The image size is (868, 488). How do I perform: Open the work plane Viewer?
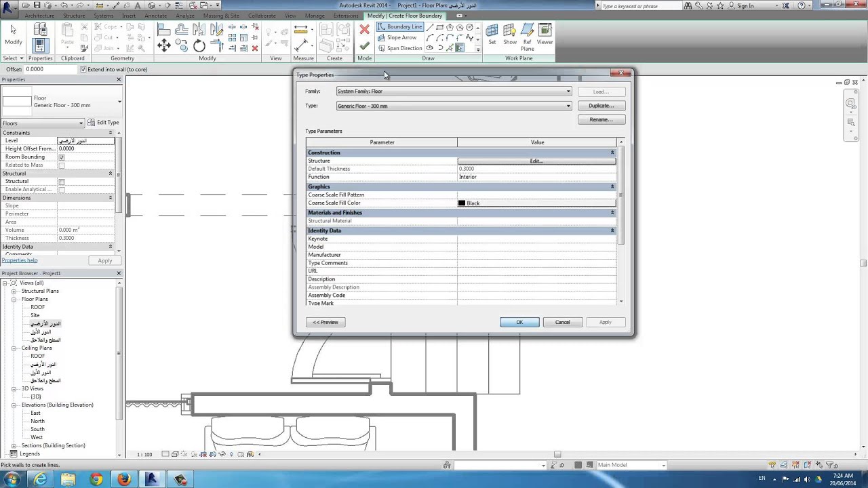pos(545,35)
